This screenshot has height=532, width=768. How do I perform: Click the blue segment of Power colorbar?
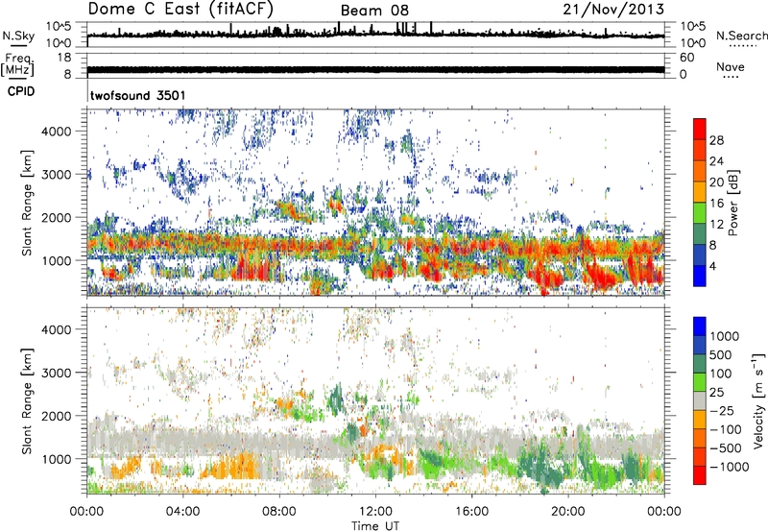pyautogui.click(x=700, y=276)
